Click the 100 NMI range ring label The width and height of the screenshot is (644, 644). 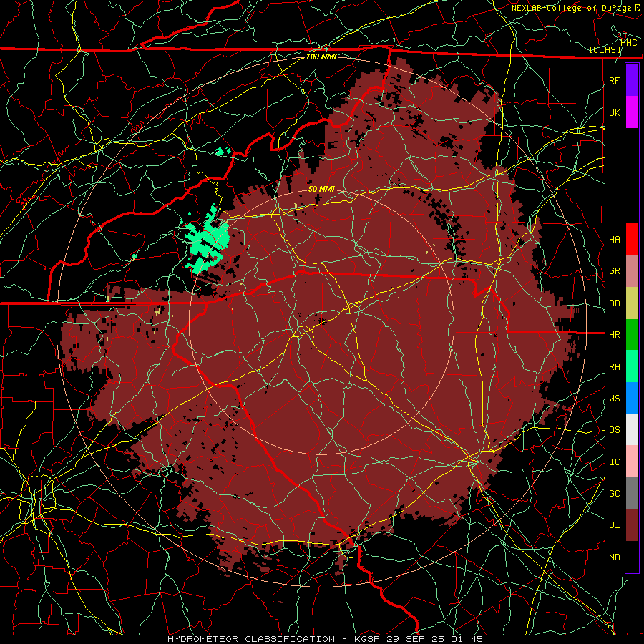[321, 57]
